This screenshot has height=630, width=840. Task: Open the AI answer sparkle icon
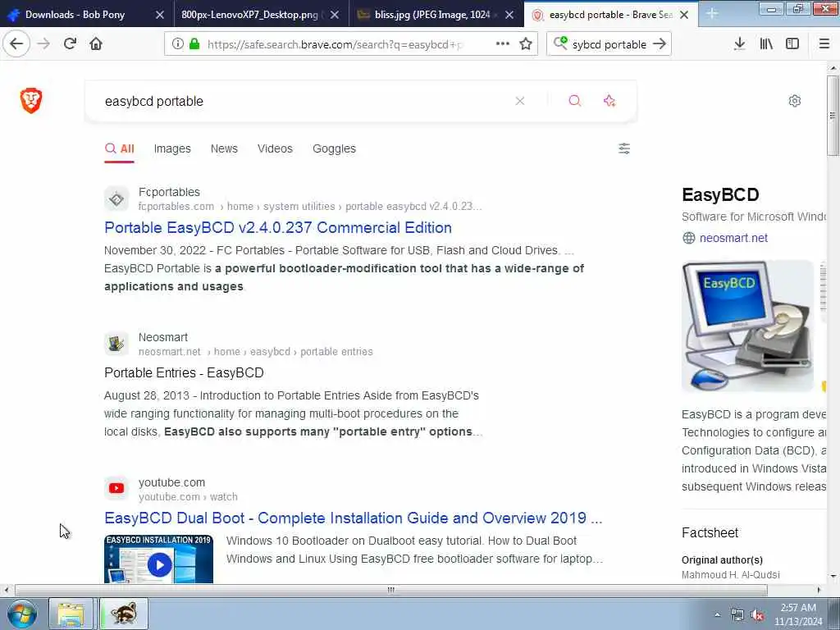click(x=609, y=101)
